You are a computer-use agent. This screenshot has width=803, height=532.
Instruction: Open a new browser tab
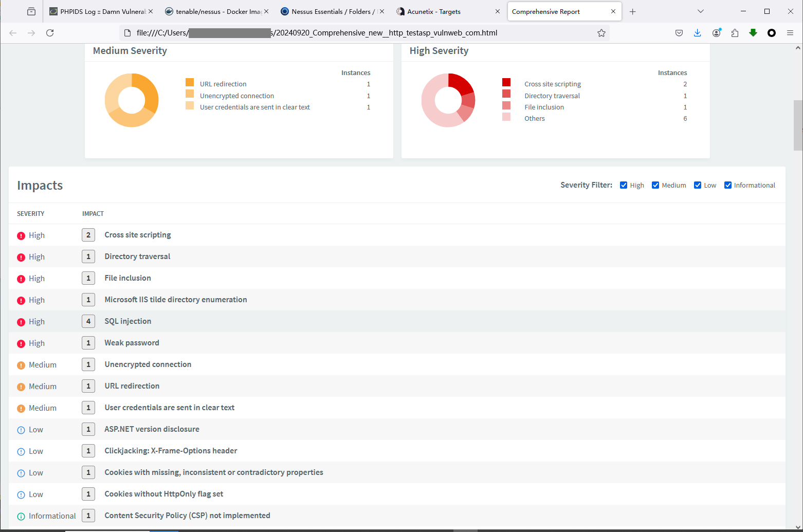coord(633,11)
